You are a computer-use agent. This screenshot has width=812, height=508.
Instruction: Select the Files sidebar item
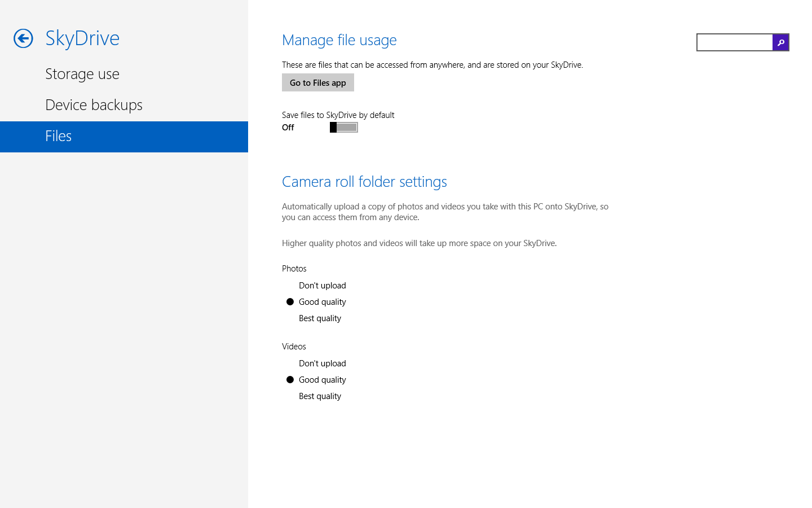(x=59, y=136)
